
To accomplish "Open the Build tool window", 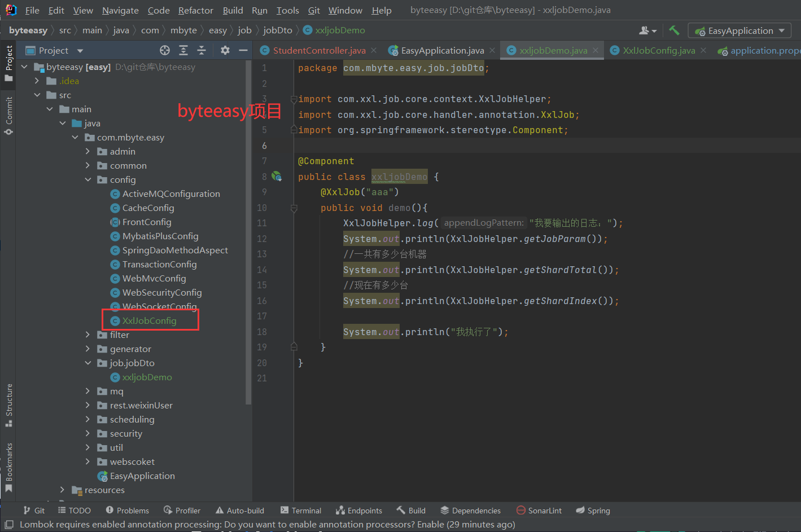I will coord(411,511).
